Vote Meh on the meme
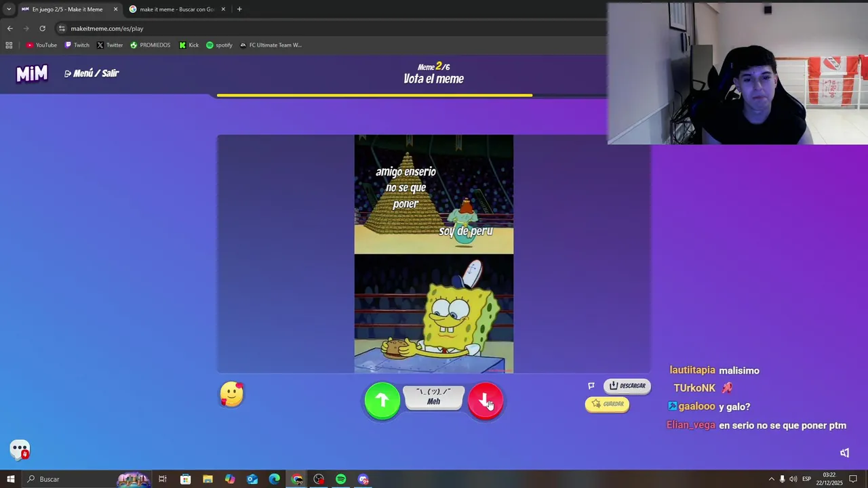Image resolution: width=868 pixels, height=488 pixels. 433,398
